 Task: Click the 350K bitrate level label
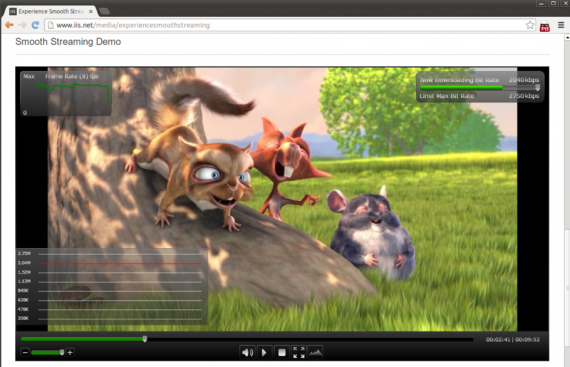[x=23, y=318]
